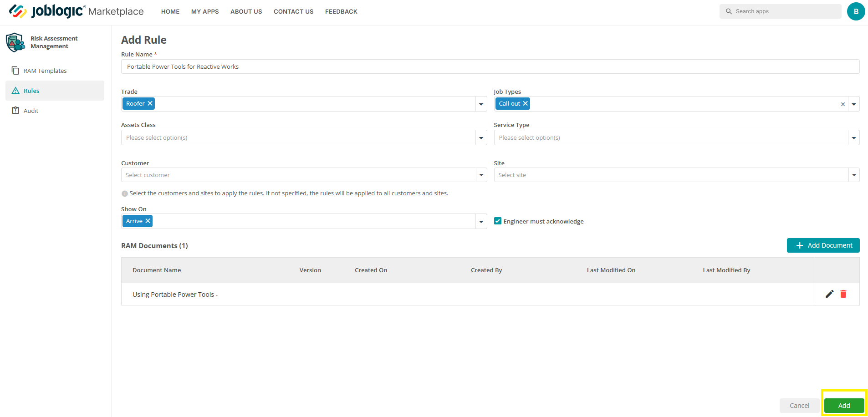Image resolution: width=868 pixels, height=417 pixels.
Task: Click the Last Modified On column header
Action: pyautogui.click(x=611, y=270)
